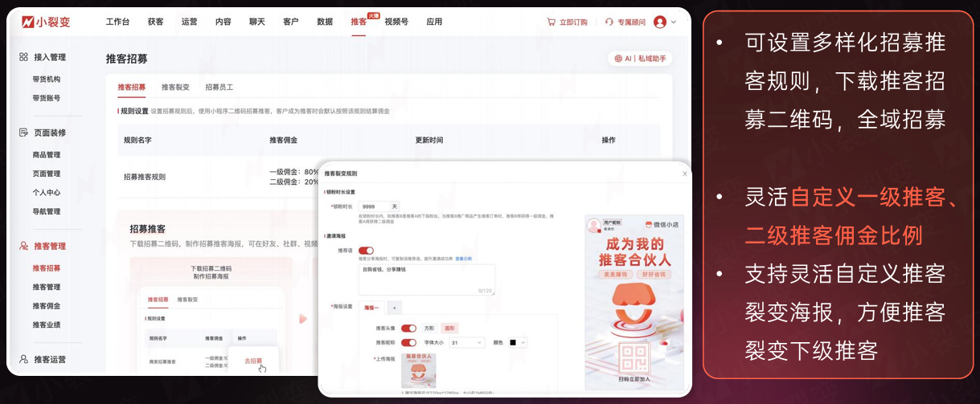The width and height of the screenshot is (980, 404).
Task: Click the 小裂变 logo
Action: (46, 22)
